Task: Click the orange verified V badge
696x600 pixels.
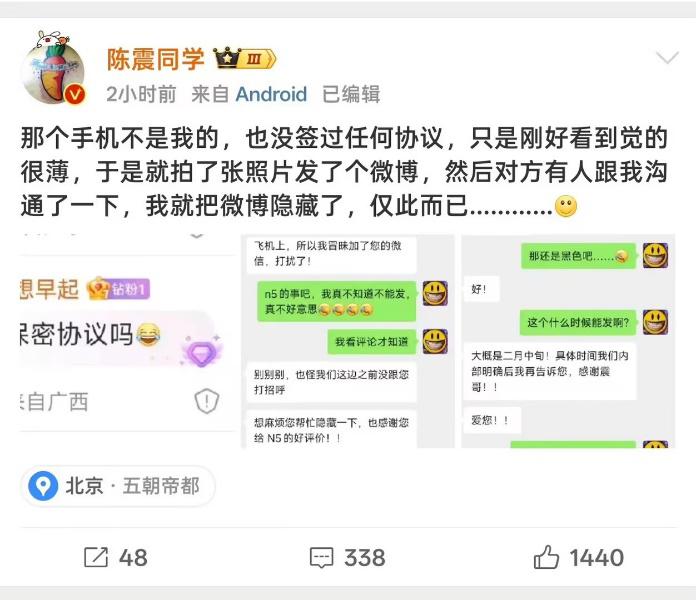Action: coord(75,95)
